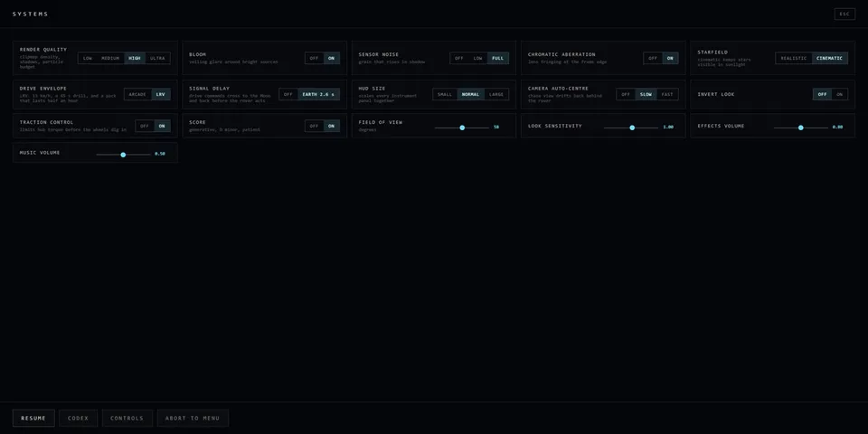Set Camera Auto-Centre to SLOW
Image resolution: width=868 pixels, height=434 pixels.
(646, 94)
